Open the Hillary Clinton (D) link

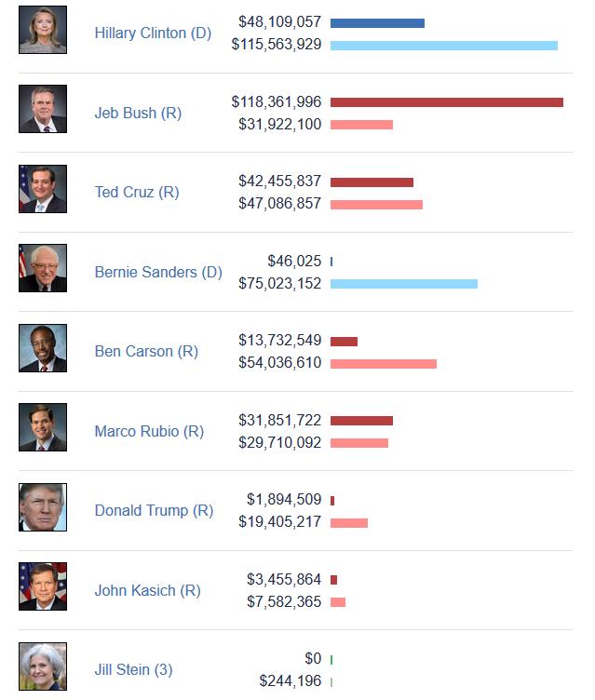153,34
